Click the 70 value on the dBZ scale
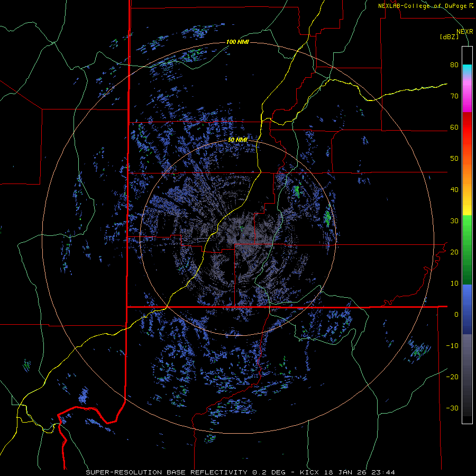Viewport: 476px width, 476px height. click(454, 96)
